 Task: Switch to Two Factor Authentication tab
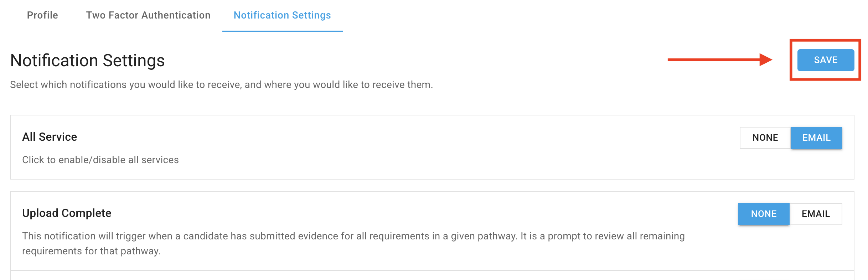tap(148, 15)
